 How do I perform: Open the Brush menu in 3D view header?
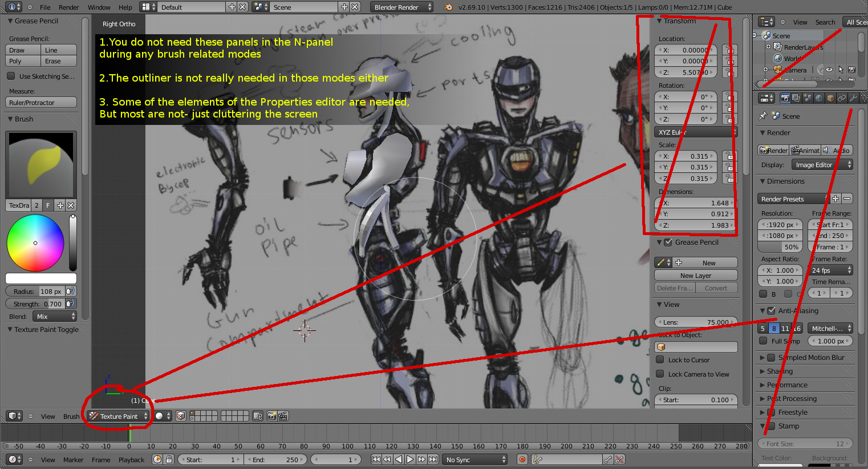click(x=71, y=416)
